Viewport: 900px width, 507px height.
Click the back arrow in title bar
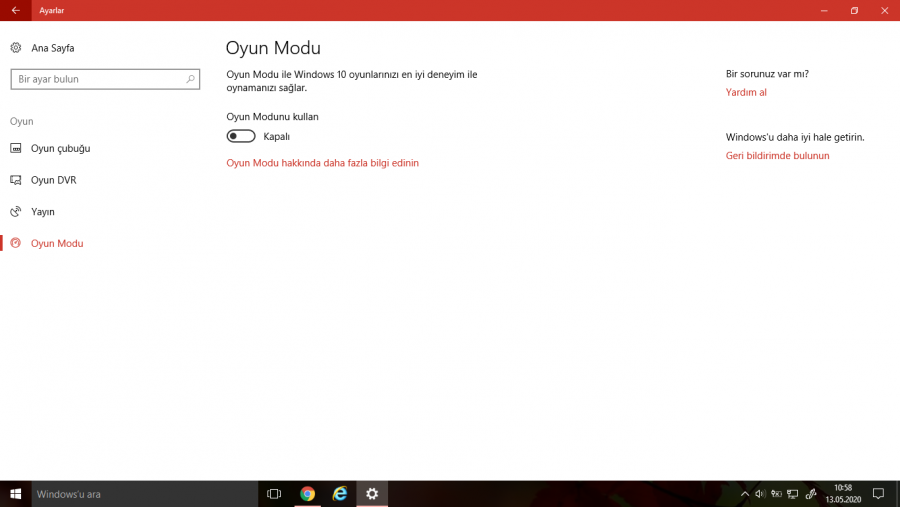tap(15, 10)
